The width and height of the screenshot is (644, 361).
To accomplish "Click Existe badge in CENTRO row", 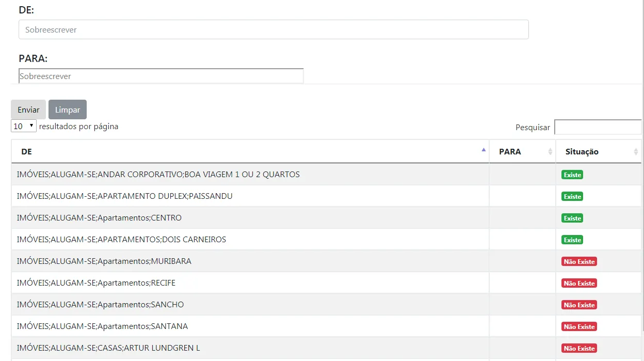I will point(572,218).
